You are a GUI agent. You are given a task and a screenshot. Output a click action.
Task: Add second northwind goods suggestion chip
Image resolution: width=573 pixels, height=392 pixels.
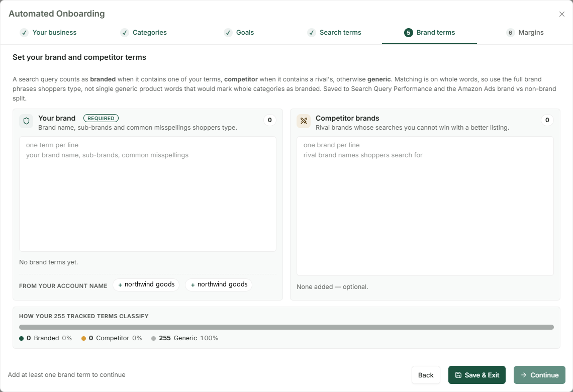coord(219,284)
